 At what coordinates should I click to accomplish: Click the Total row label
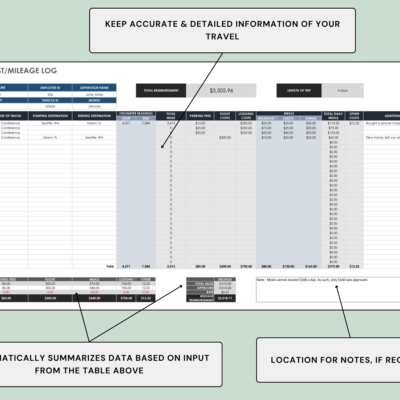click(x=110, y=266)
